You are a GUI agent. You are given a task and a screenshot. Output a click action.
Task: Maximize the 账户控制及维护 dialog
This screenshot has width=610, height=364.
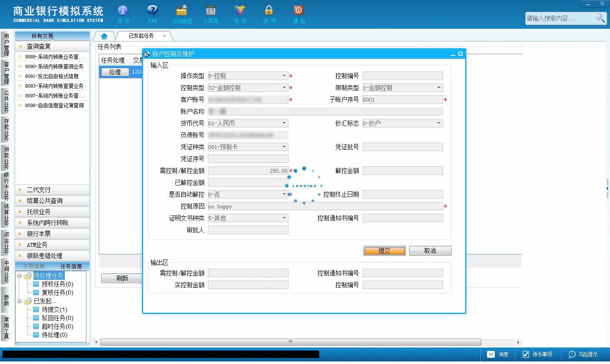460,54
